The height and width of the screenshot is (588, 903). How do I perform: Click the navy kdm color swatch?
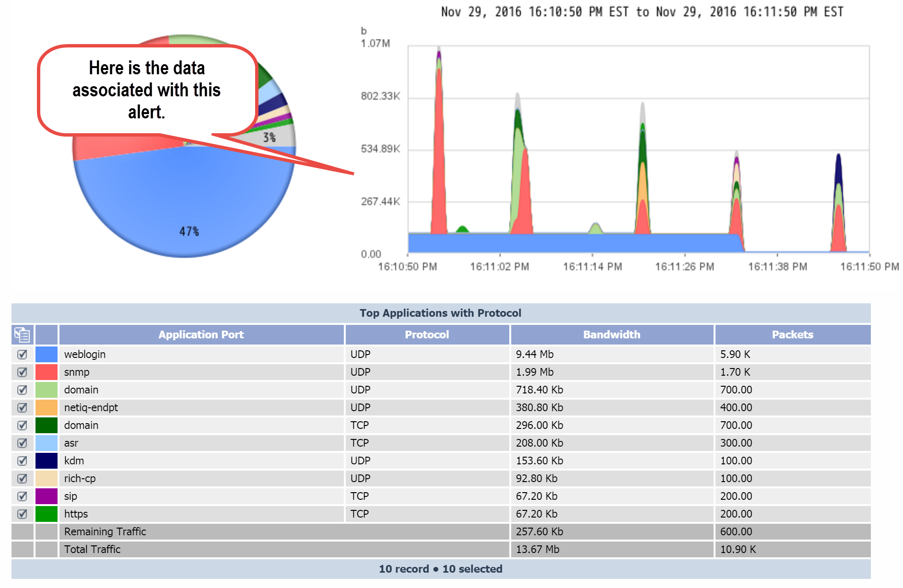click(47, 461)
